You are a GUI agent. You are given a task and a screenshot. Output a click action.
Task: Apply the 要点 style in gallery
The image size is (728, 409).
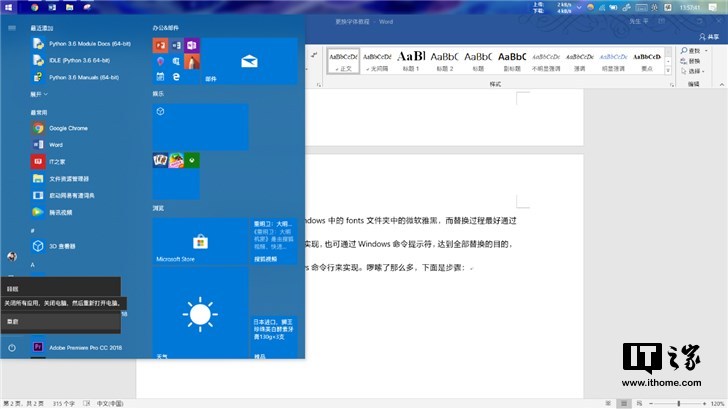coord(647,61)
